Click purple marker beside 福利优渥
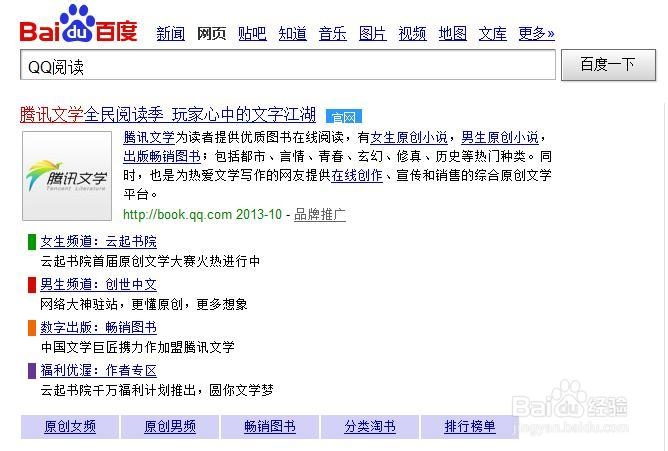This screenshot has width=668, height=451. [32, 371]
